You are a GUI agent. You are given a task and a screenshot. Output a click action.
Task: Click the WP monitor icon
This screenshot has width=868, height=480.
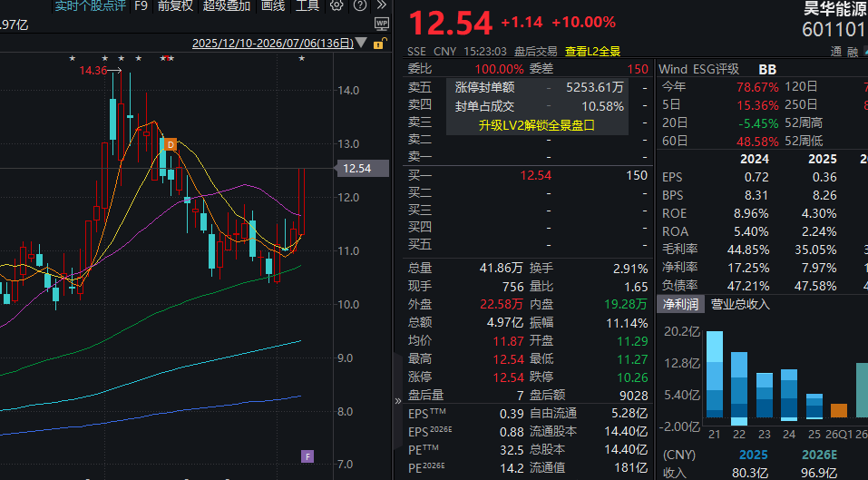(x=382, y=24)
